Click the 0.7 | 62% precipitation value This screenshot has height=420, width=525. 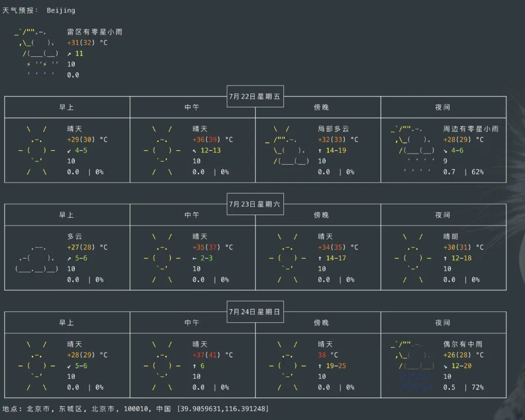(x=463, y=172)
